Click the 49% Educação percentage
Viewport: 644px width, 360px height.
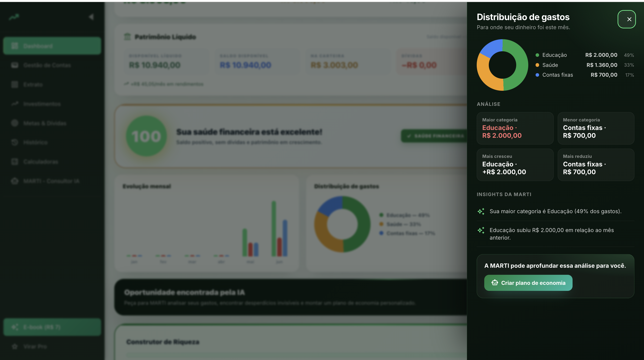pyautogui.click(x=629, y=55)
